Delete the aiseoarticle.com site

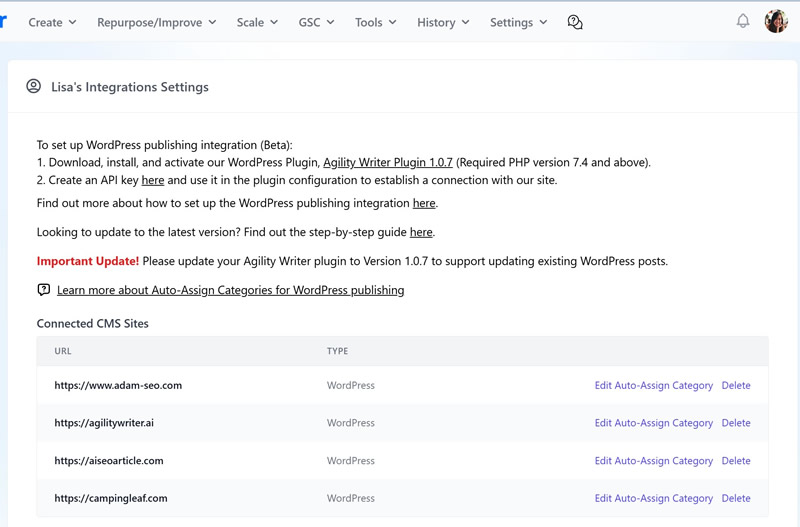[x=736, y=461]
